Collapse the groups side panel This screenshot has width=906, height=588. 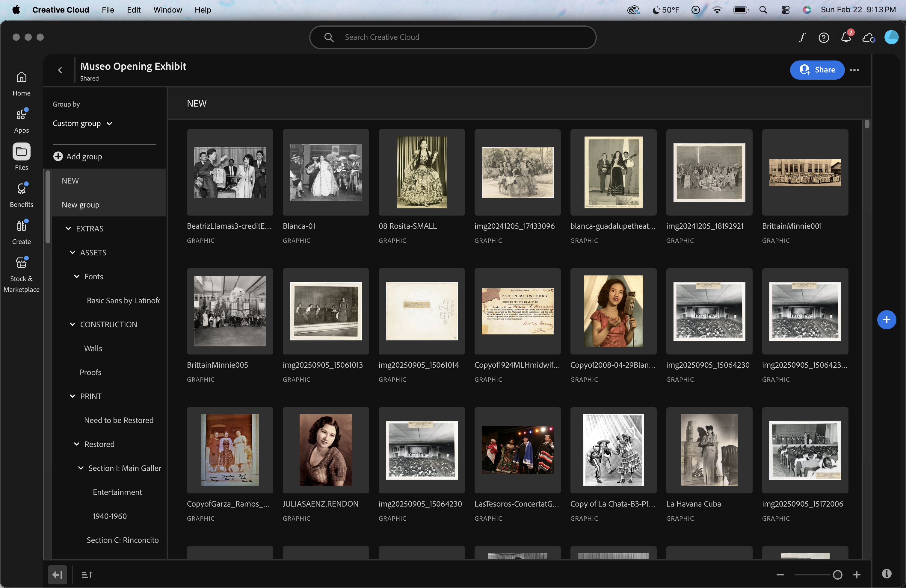tap(57, 574)
